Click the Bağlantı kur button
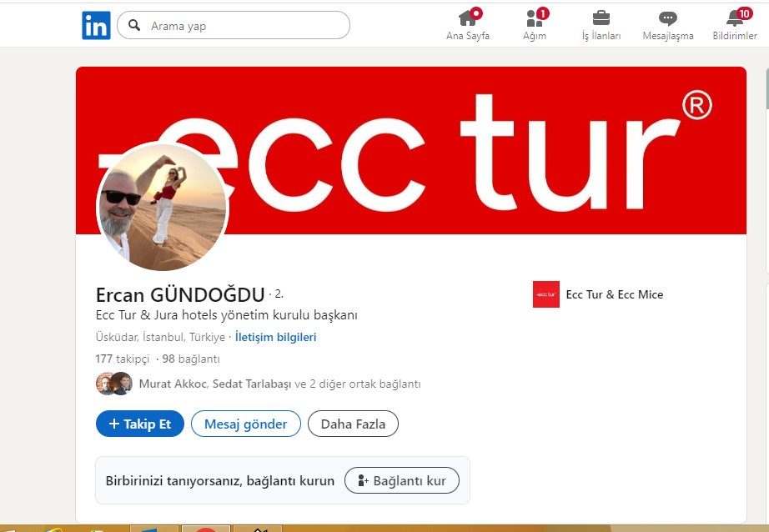Image resolution: width=769 pixels, height=532 pixels. pos(401,481)
